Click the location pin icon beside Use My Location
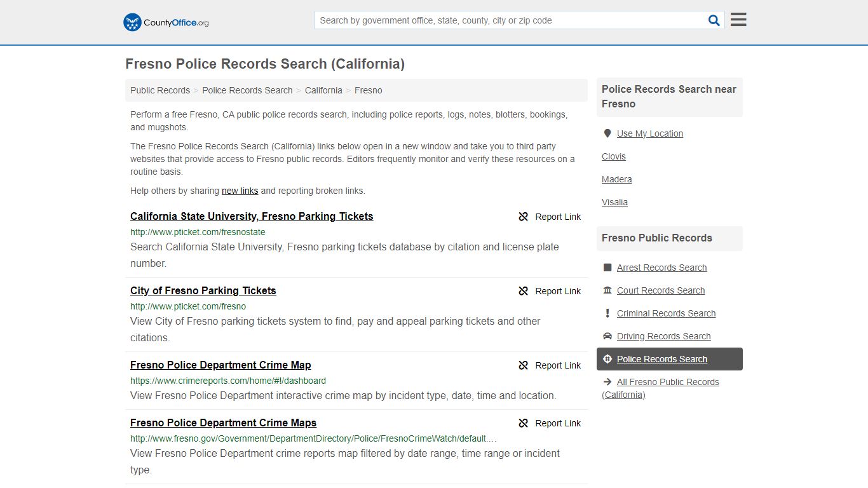Viewport: 868px width, 488px height. point(607,133)
